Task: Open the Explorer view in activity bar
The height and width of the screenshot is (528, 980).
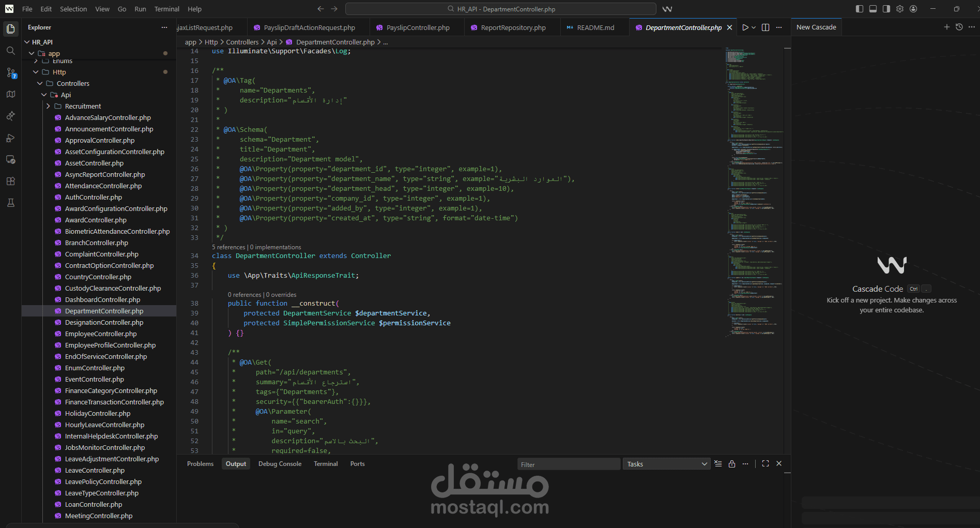Action: (x=10, y=29)
